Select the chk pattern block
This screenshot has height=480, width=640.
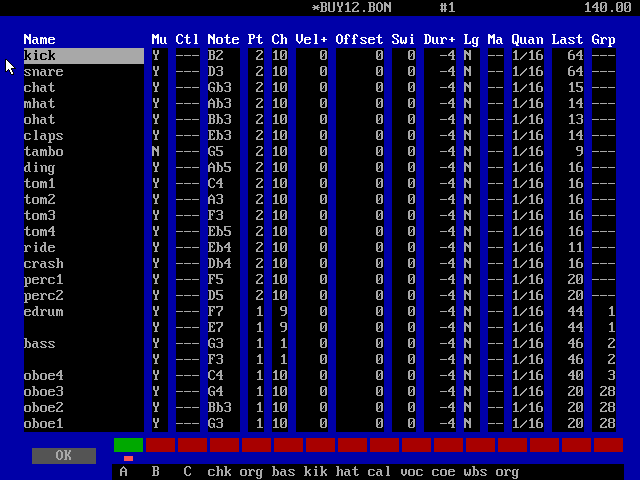click(x=224, y=445)
